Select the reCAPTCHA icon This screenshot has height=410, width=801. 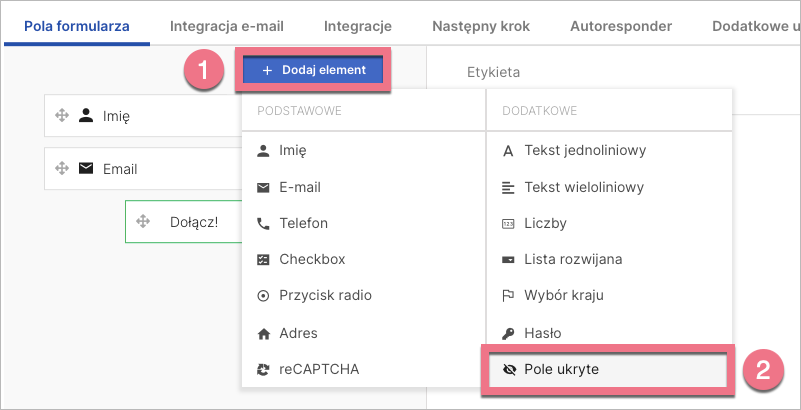[x=263, y=369]
